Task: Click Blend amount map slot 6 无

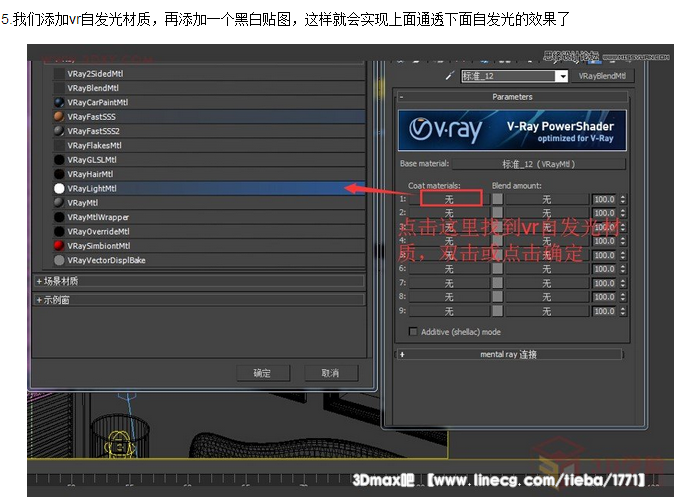Action: (x=546, y=269)
